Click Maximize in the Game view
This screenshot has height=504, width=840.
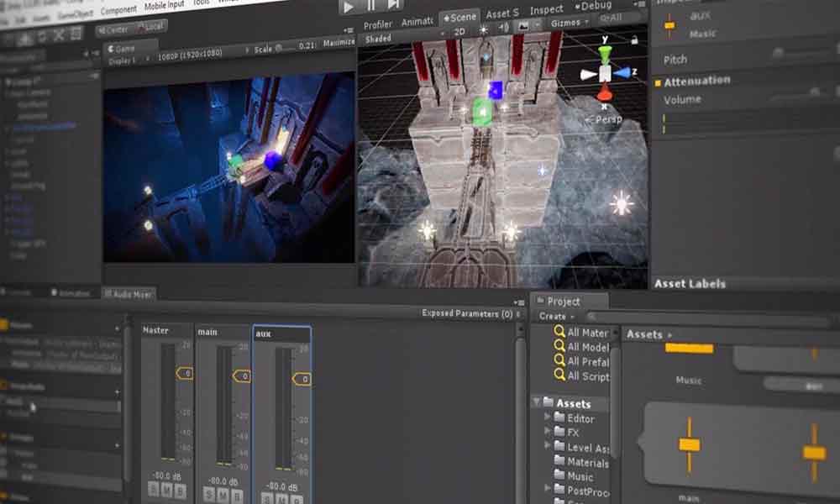pyautogui.click(x=339, y=42)
